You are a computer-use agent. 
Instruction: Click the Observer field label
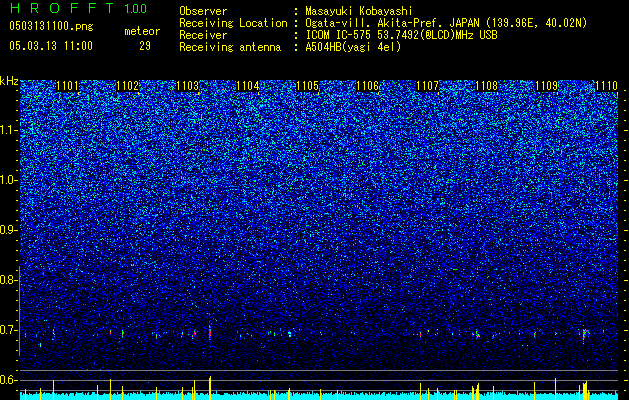click(x=203, y=11)
